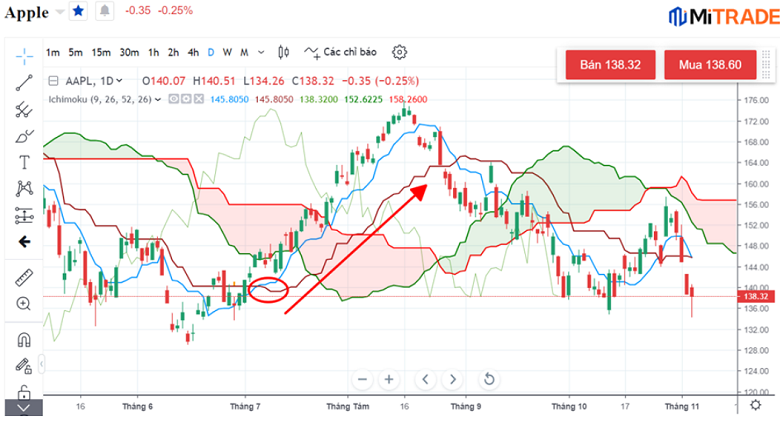The width and height of the screenshot is (780, 425).
Task: Hide the Ichimoku indicator with eye icon
Action: [173, 99]
